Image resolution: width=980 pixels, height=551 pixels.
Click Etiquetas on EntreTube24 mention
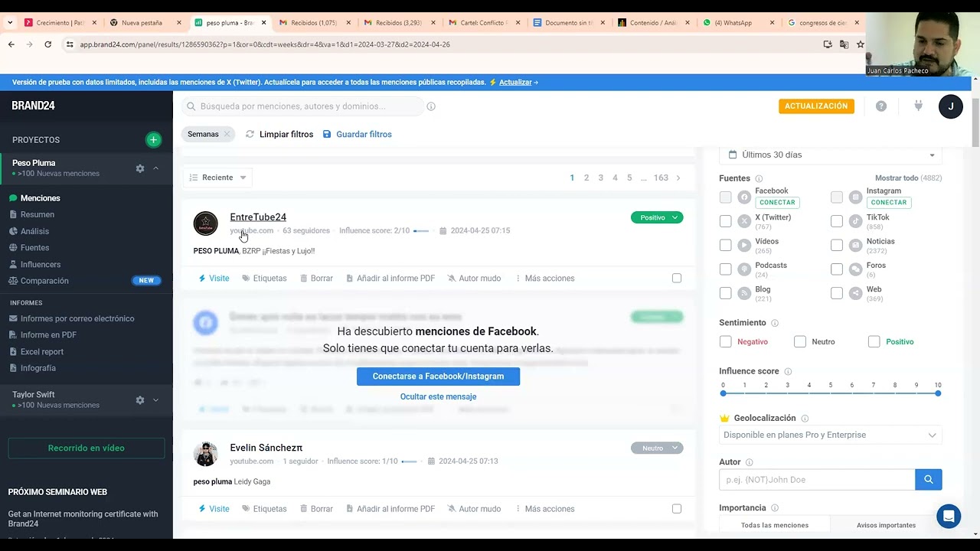264,279
